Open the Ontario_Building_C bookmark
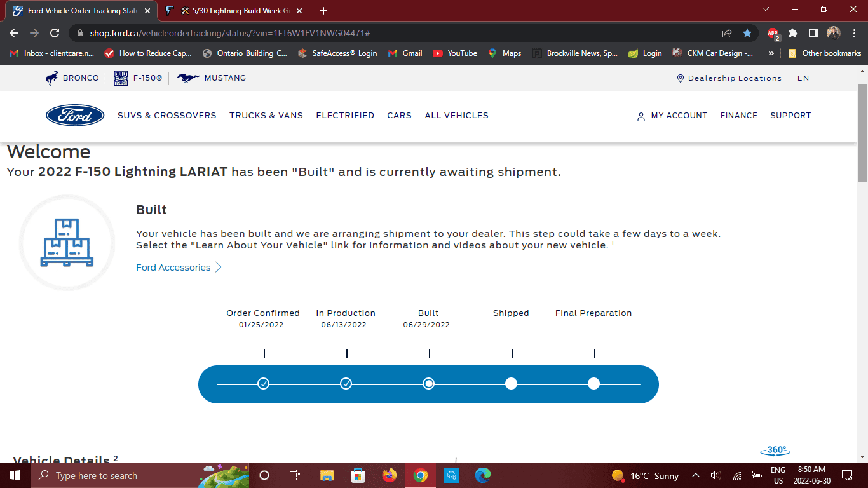Image resolution: width=868 pixels, height=488 pixels. pos(245,53)
